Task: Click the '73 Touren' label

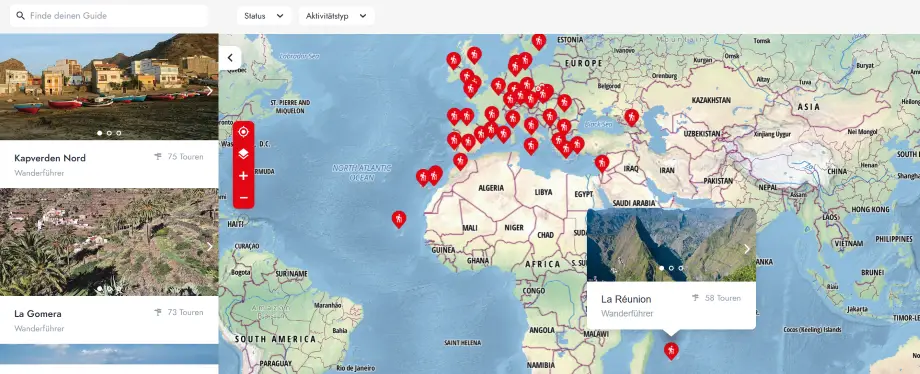Action: [x=185, y=312]
